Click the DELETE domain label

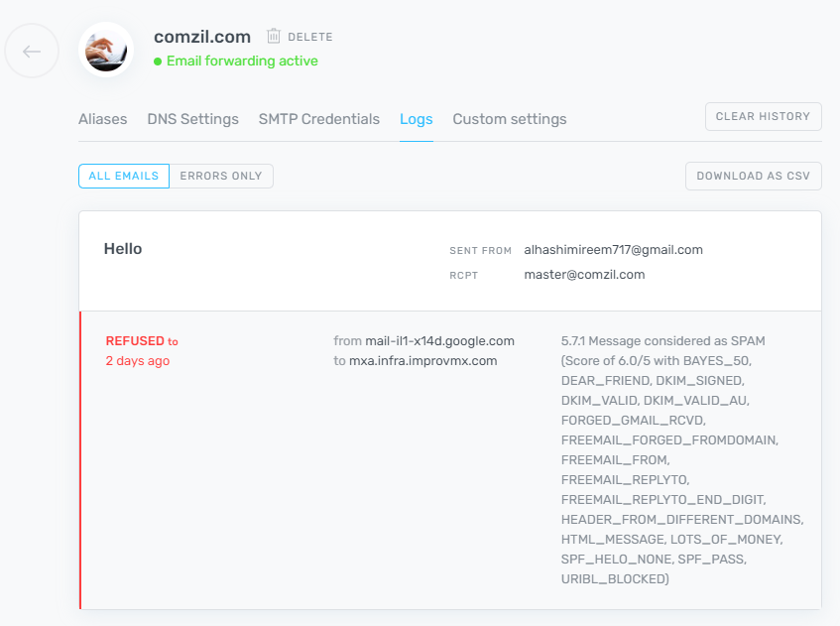pyautogui.click(x=310, y=37)
